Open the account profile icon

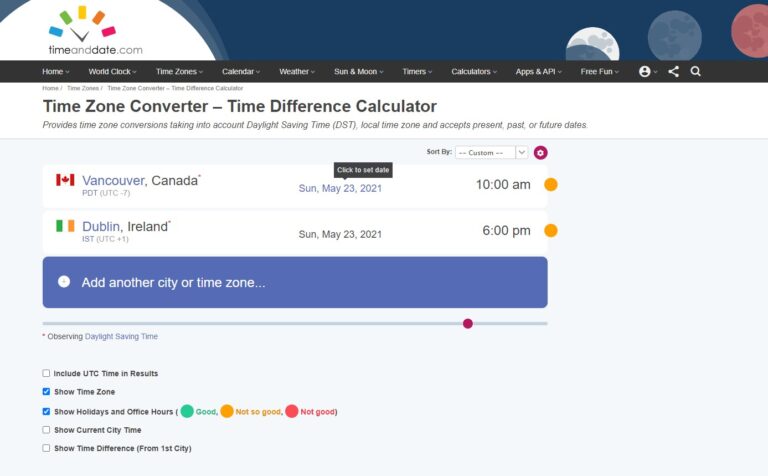point(645,72)
